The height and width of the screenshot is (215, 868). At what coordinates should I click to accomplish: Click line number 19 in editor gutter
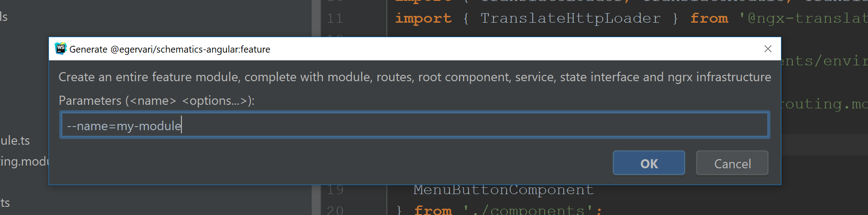click(335, 190)
